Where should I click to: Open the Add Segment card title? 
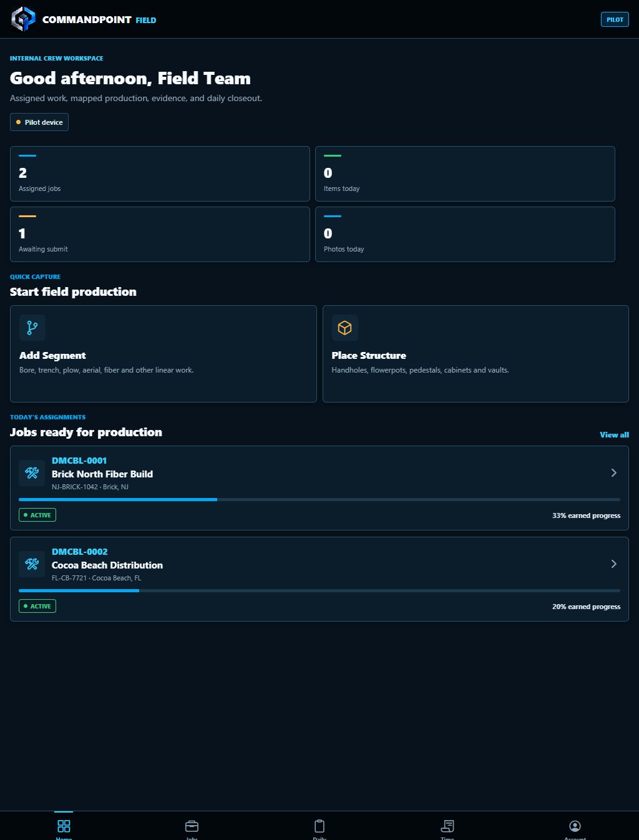(52, 356)
